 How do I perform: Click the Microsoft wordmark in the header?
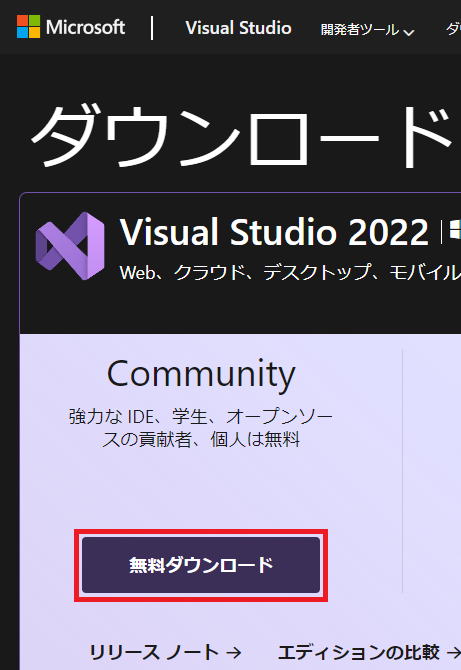click(85, 27)
